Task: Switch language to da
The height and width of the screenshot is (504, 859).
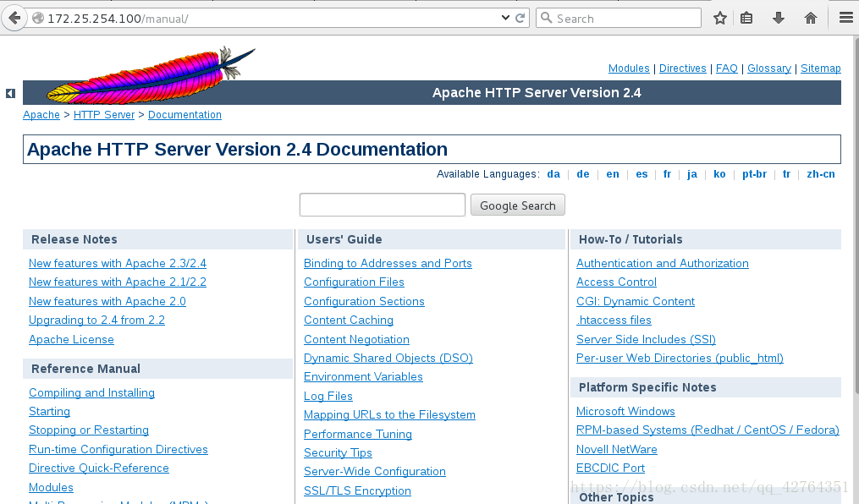Action: click(553, 174)
